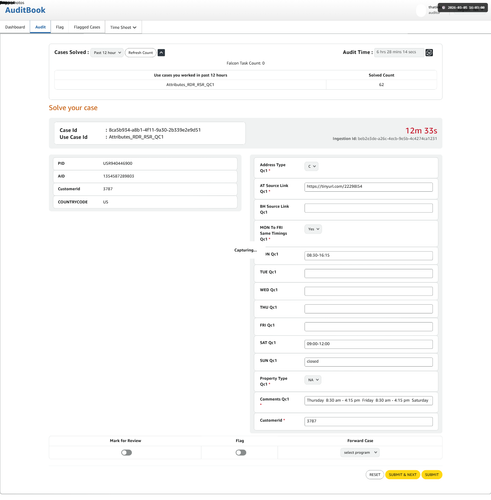Click the Case Id value text
The width and height of the screenshot is (491, 500).
[155, 130]
